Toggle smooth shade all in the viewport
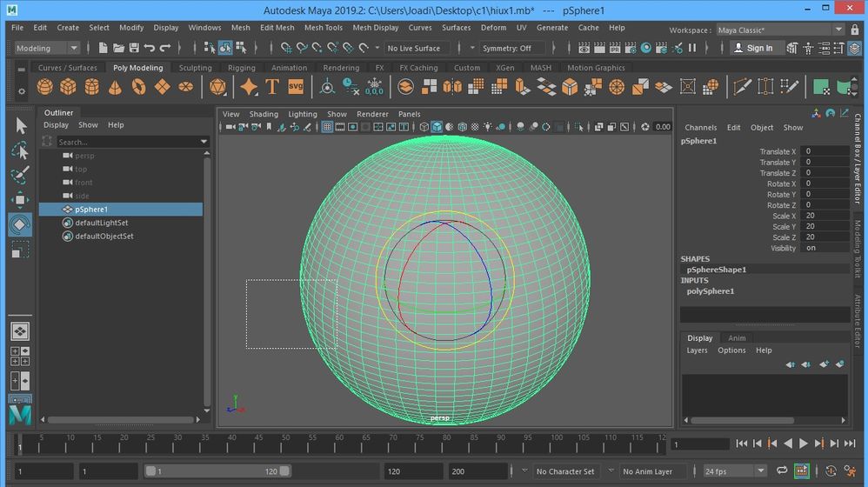 pos(437,127)
